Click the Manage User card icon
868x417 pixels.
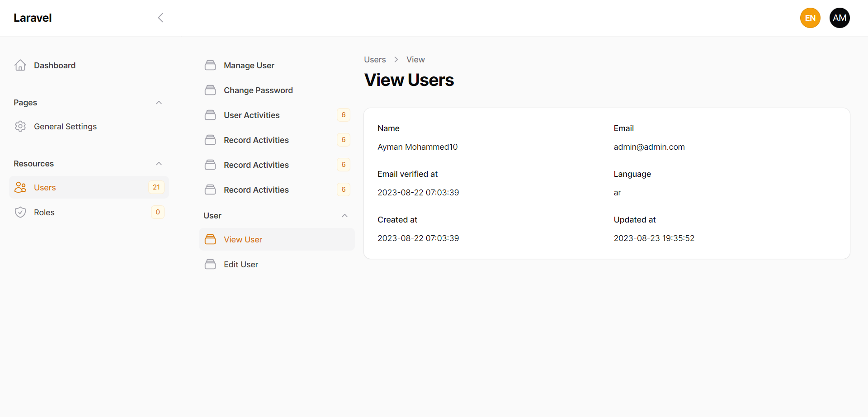coord(210,66)
